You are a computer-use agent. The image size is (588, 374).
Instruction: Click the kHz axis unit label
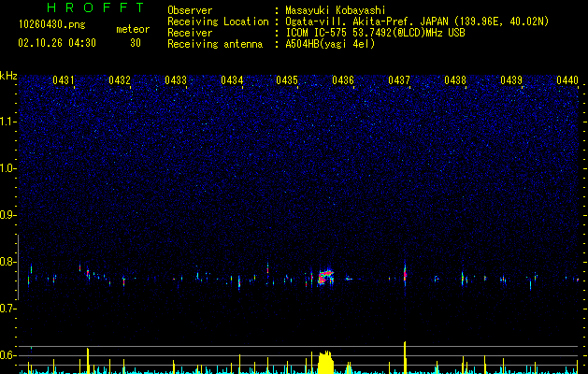coord(8,76)
